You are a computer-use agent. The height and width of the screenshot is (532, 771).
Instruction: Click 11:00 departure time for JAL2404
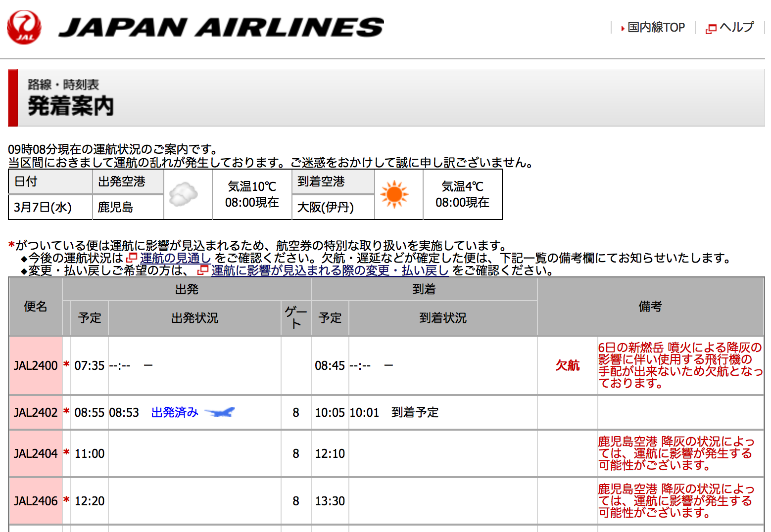pos(90,453)
